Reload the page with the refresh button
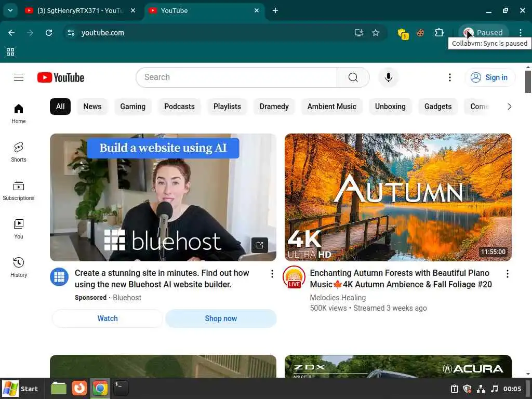Screen dimensions: 532x399 (x=49, y=33)
